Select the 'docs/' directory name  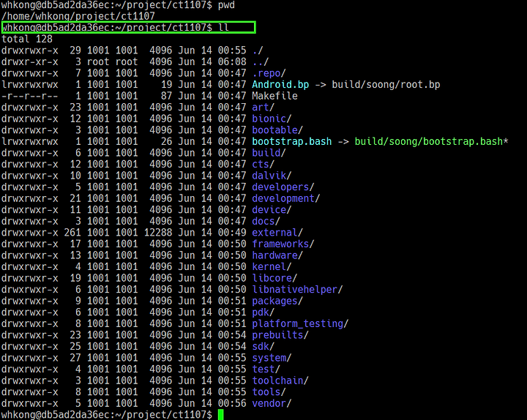(266, 222)
